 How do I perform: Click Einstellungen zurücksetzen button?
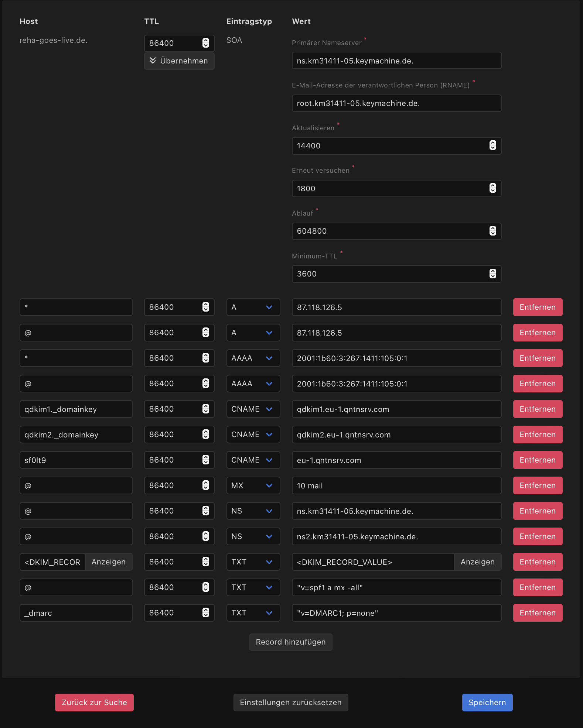pos(290,703)
